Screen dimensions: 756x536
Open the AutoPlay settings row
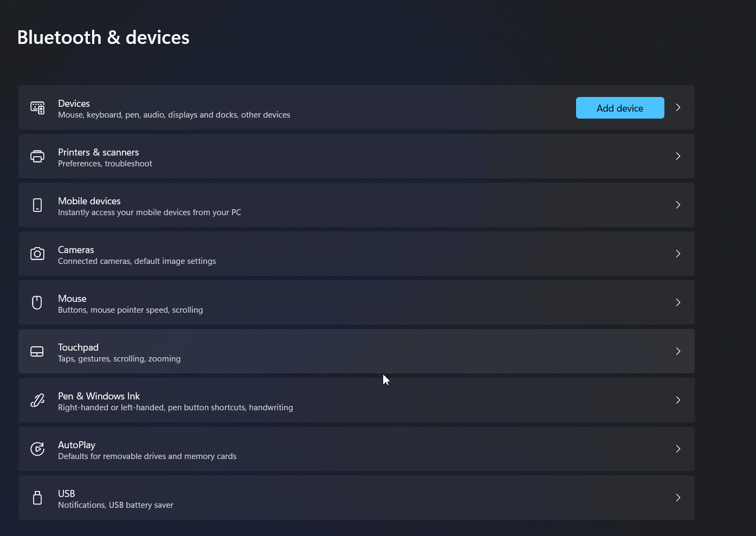(76, 444)
